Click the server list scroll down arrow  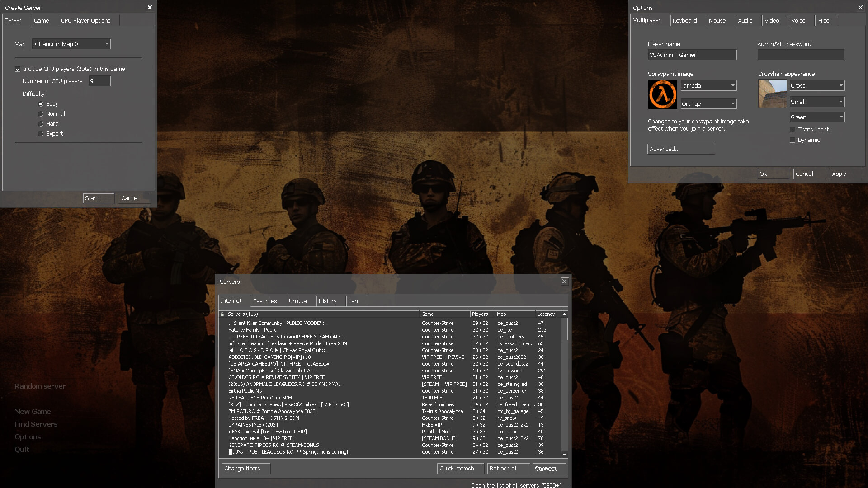point(564,454)
